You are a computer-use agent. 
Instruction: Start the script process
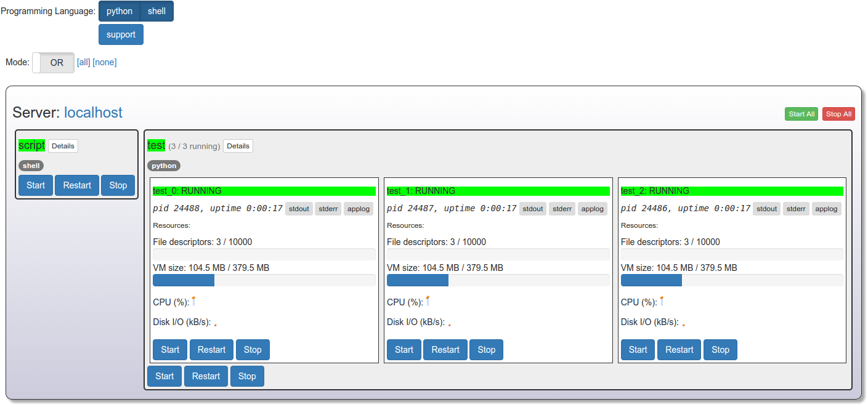[x=35, y=185]
